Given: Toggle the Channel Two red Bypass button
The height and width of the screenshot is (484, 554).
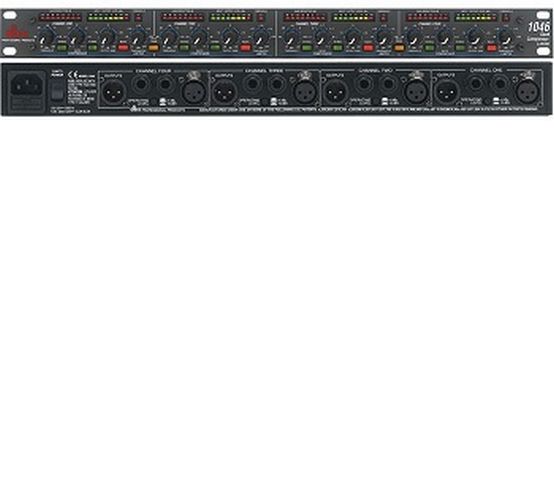Looking at the screenshot, I should click(x=245, y=47).
